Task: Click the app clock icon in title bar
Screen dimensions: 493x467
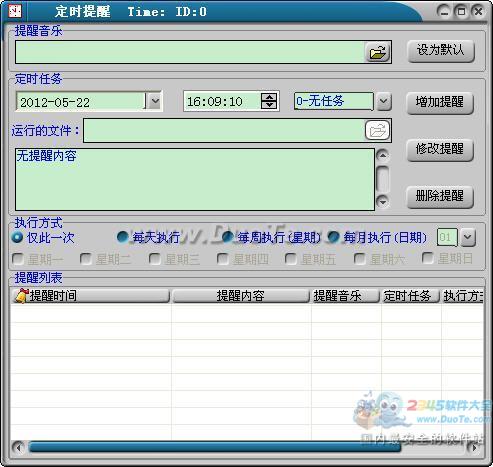Action: coord(14,11)
